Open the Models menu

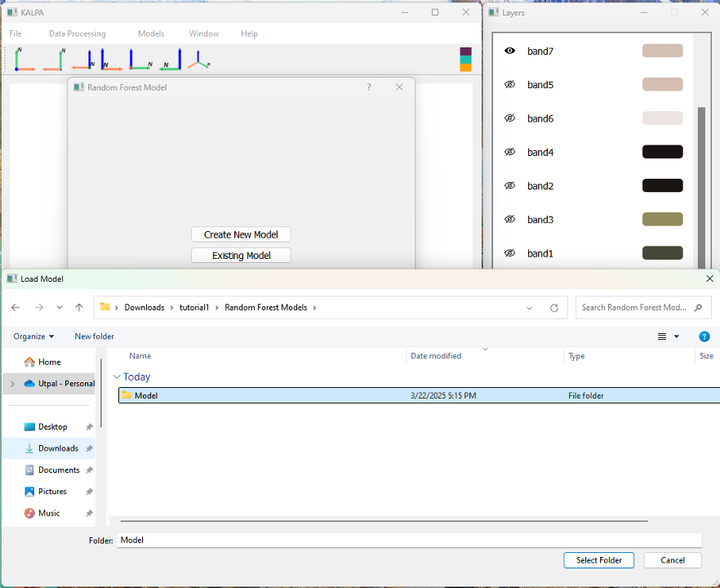151,33
